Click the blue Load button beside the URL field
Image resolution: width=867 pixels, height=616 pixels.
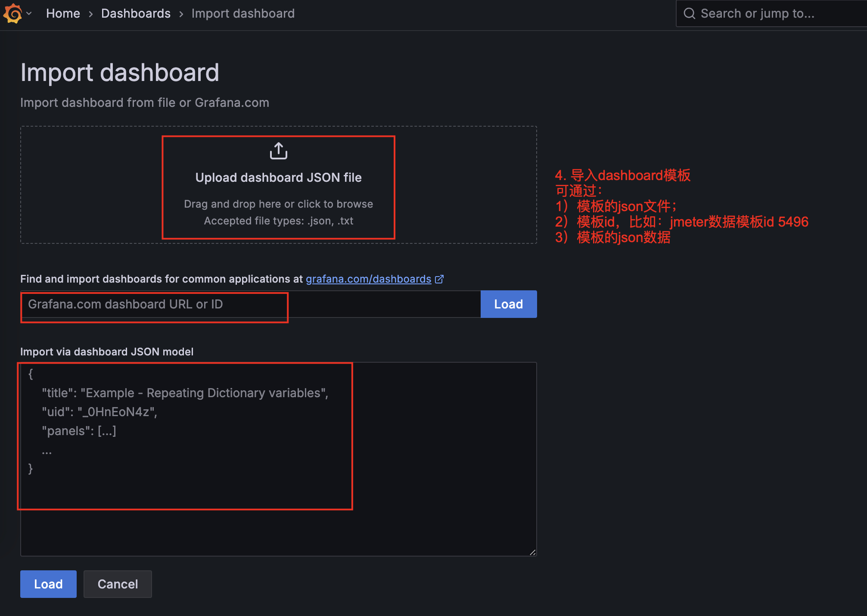tap(508, 304)
